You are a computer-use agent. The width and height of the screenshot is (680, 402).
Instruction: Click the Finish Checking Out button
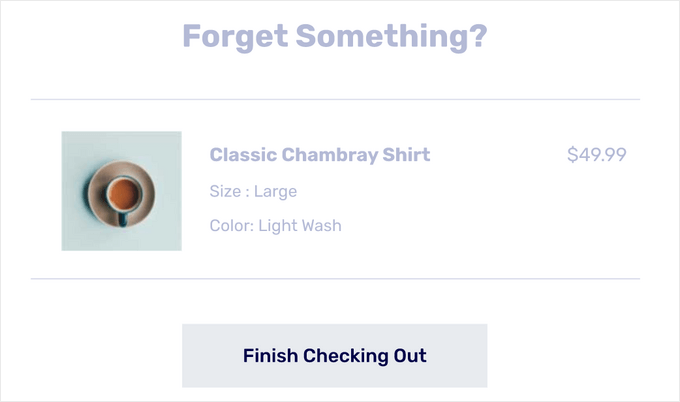pos(334,356)
